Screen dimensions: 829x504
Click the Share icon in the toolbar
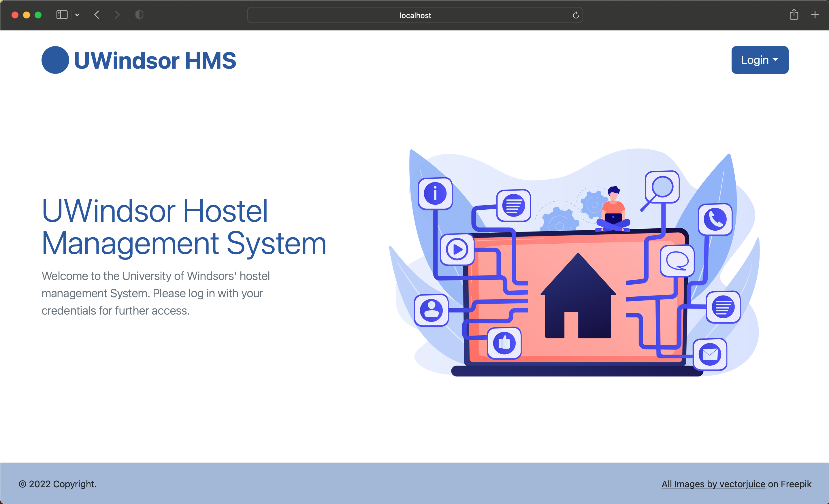(794, 14)
